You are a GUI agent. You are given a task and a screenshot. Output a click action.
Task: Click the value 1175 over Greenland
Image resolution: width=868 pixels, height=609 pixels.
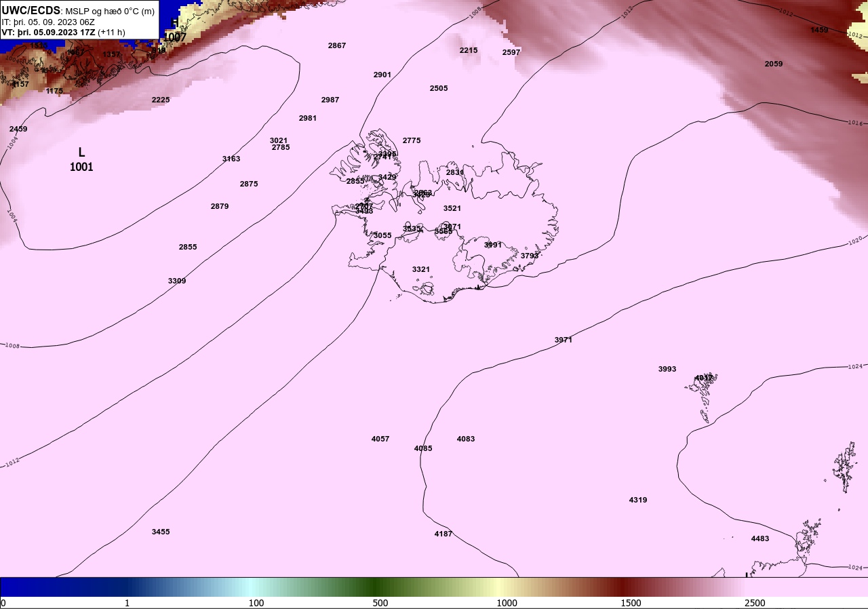tap(55, 91)
